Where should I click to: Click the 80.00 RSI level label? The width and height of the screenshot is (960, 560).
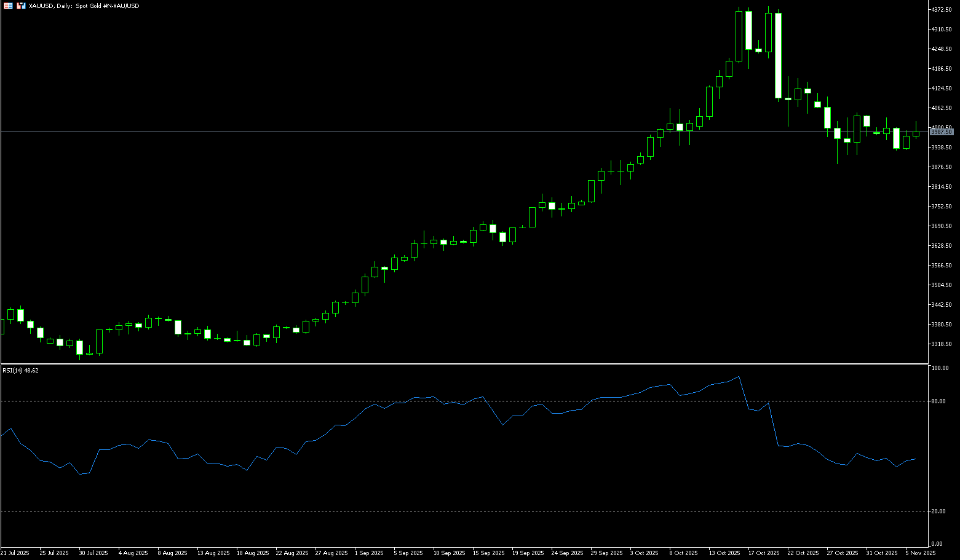click(x=938, y=401)
